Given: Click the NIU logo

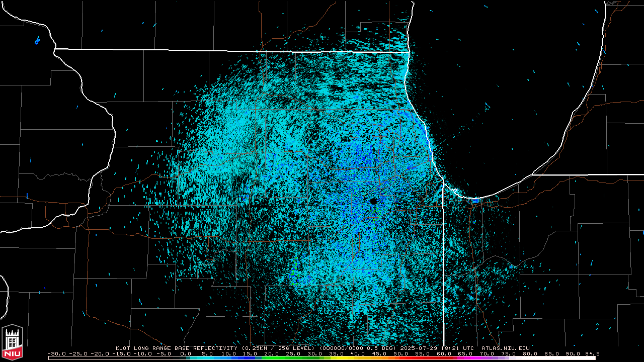Looking at the screenshot, I should (x=12, y=342).
